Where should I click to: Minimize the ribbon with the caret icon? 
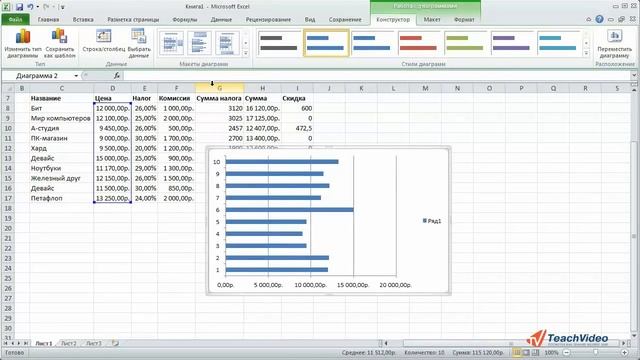pos(588,19)
